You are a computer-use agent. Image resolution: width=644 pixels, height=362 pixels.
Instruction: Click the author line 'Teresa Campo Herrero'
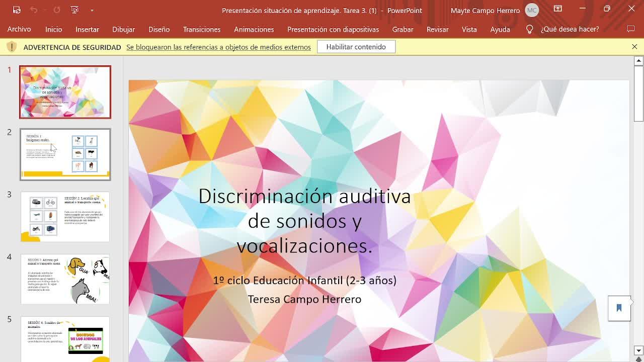point(304,299)
